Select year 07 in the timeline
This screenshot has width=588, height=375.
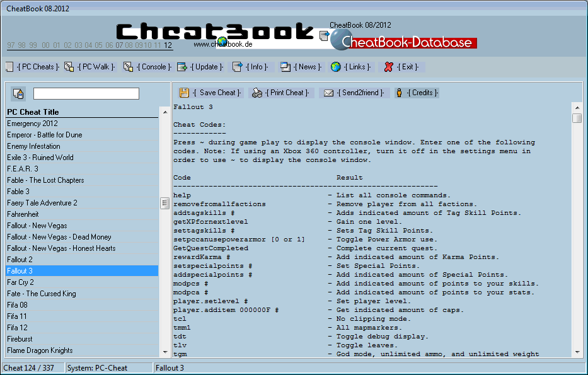[x=119, y=45]
